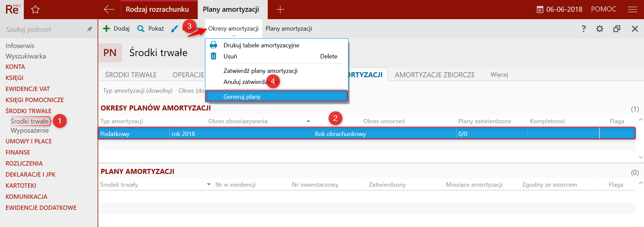Expand KONTA section
This screenshot has height=227, width=644.
[x=15, y=67]
